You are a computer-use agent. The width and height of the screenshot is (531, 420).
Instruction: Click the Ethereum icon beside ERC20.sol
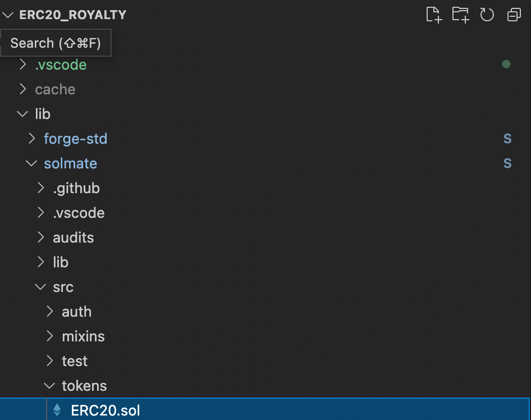tap(57, 410)
